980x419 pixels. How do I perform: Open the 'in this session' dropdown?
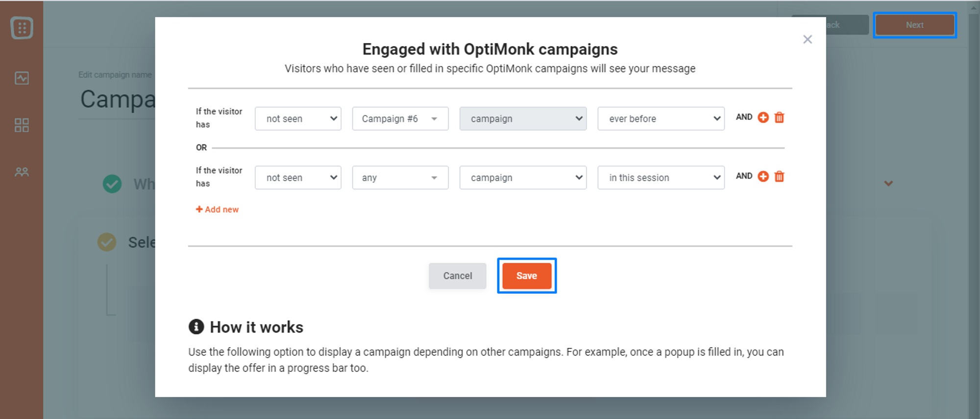[x=661, y=178]
